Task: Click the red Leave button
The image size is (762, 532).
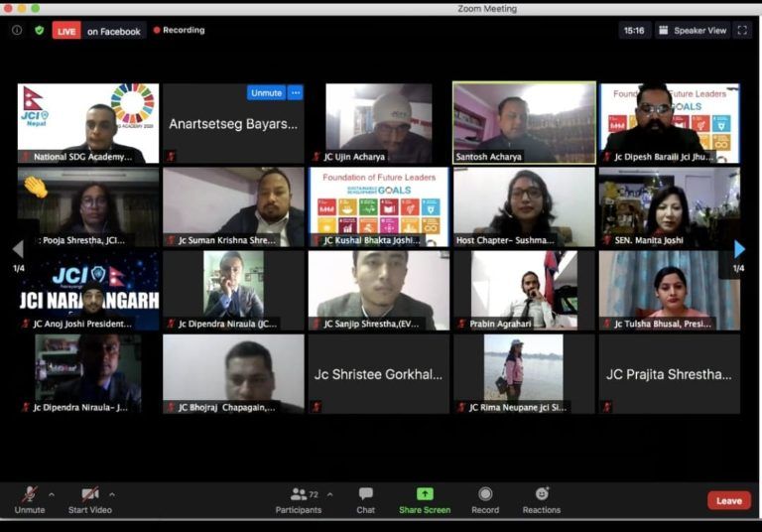Action: coord(728,500)
